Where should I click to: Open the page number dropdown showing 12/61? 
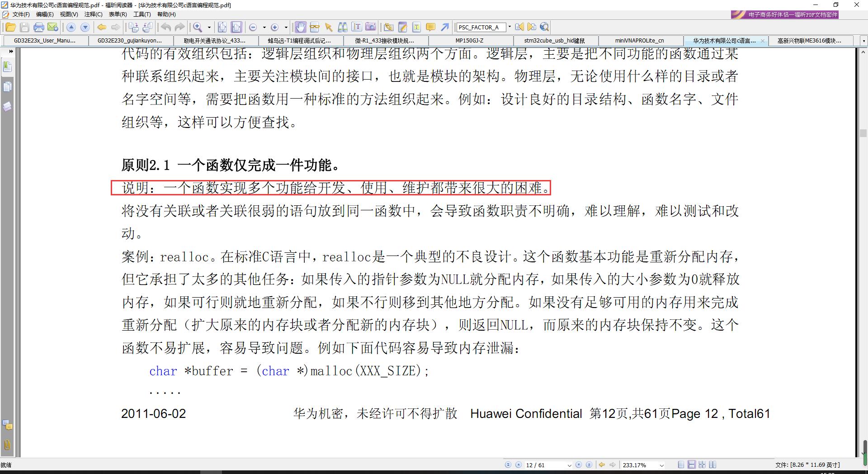pos(569,465)
